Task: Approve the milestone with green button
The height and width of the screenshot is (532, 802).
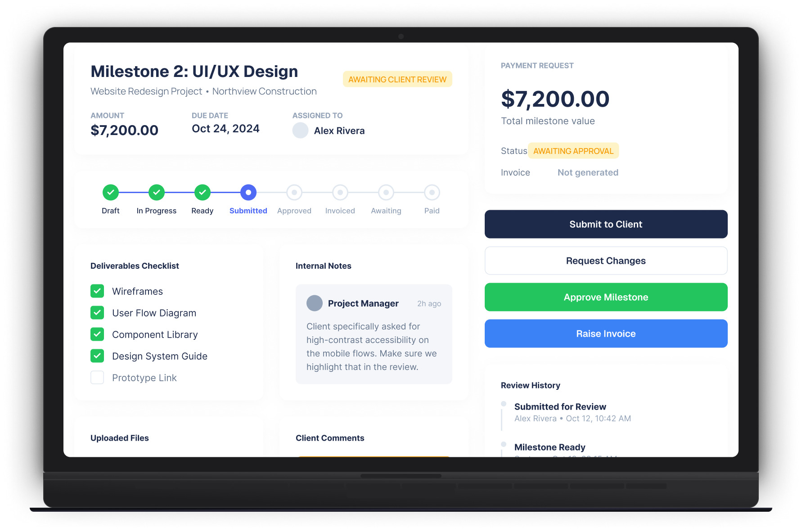Action: click(606, 297)
